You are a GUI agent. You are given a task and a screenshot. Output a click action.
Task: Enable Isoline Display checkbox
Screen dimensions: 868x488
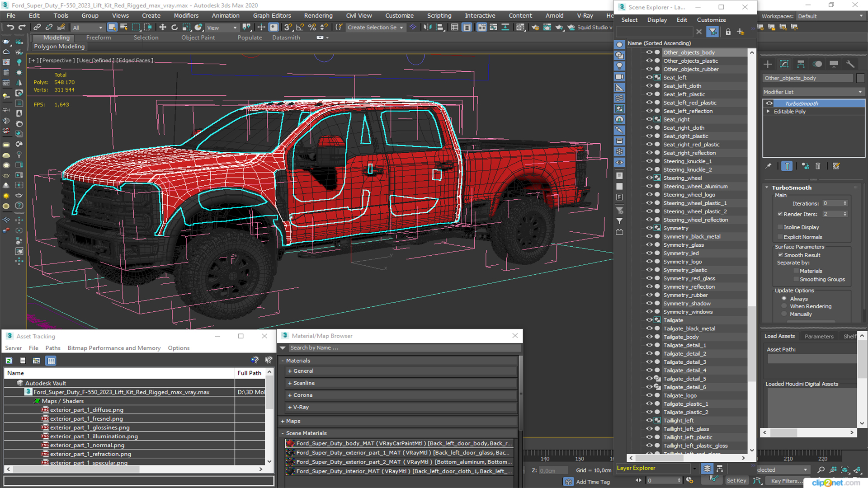[x=780, y=227]
